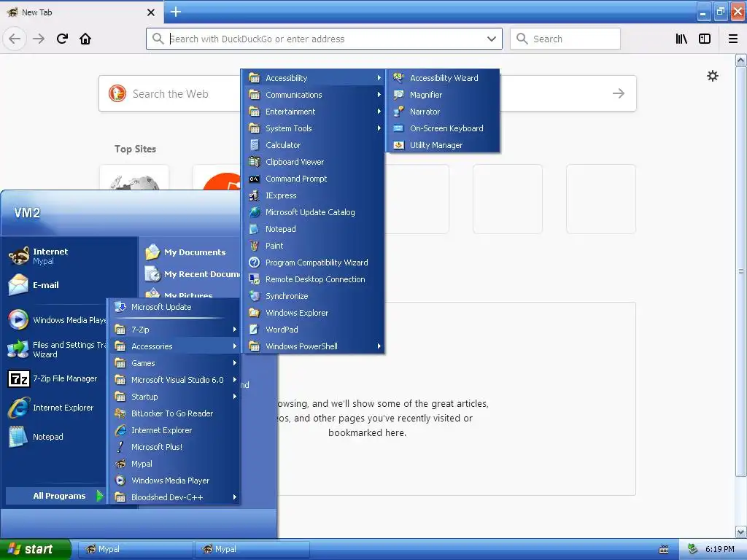Click the BitLocker To Go Reader icon
Image resolution: width=747 pixels, height=560 pixels.
(120, 413)
